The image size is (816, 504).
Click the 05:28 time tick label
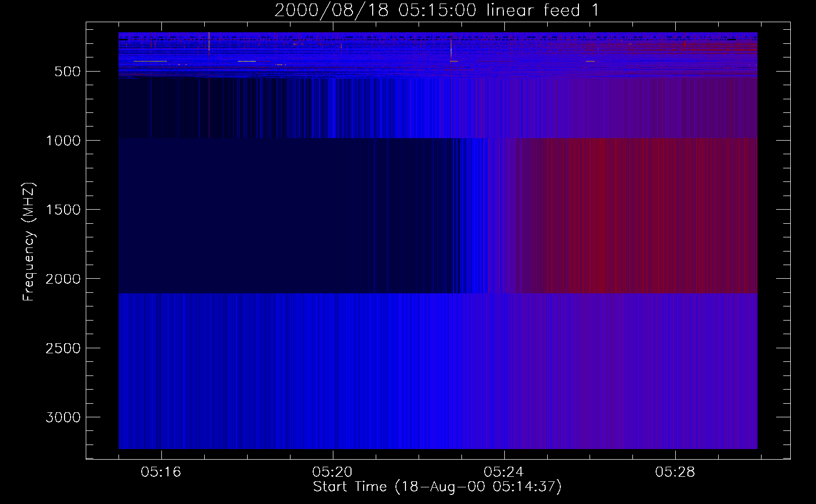[x=675, y=472]
